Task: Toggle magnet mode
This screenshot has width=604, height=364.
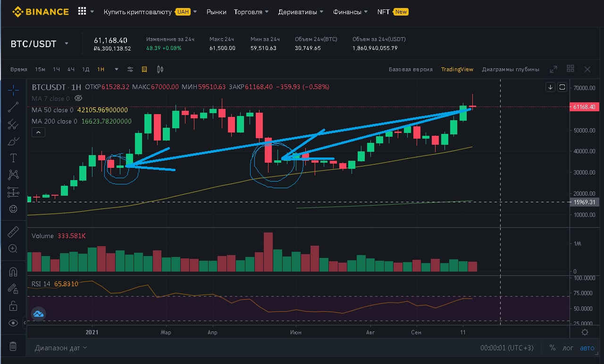Action: 13,272
